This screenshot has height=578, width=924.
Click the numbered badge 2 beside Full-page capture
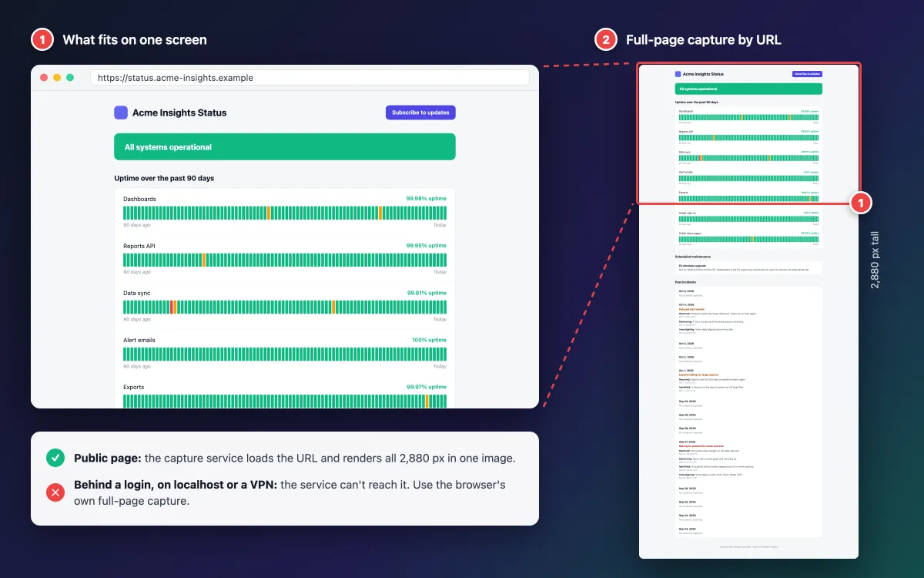[x=606, y=39]
